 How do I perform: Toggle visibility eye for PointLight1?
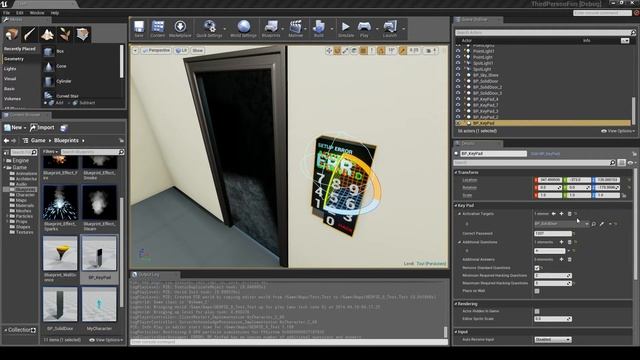[458, 51]
